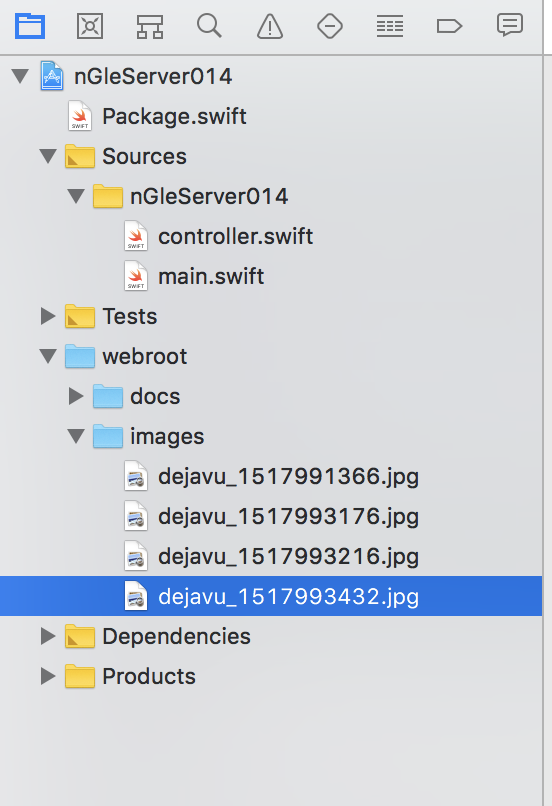Switch to the Debug navigator

[x=390, y=26]
